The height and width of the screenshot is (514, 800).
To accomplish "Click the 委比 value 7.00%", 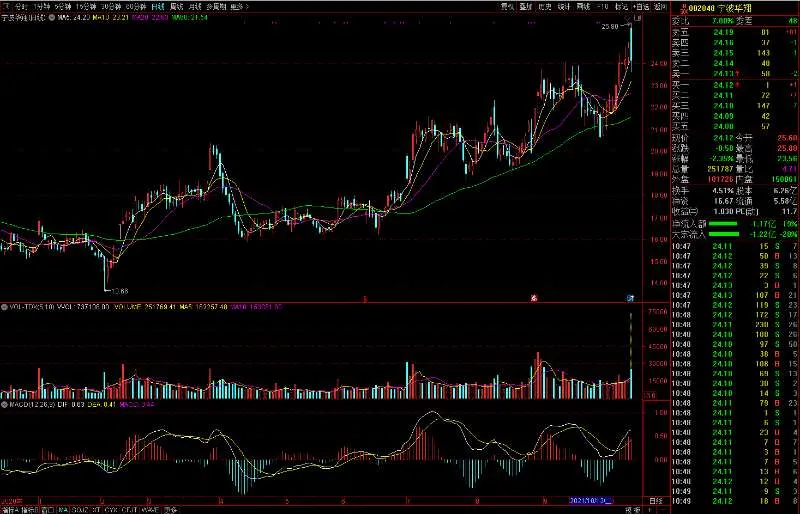I will pyautogui.click(x=723, y=21).
